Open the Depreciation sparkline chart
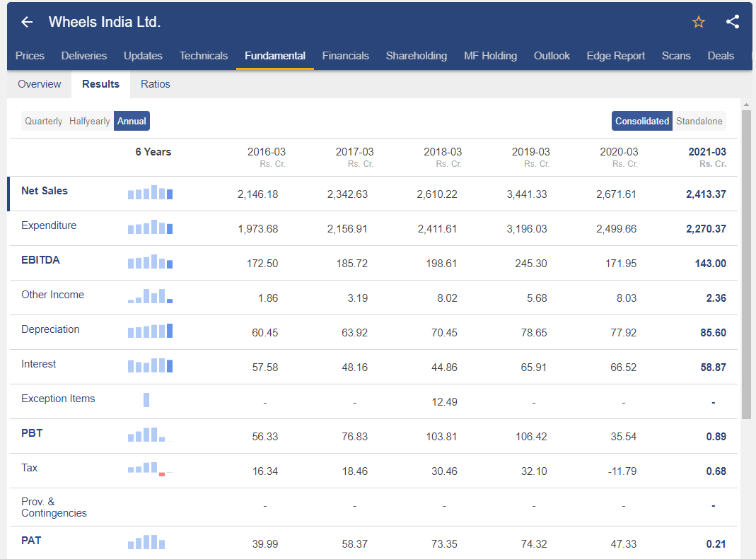The width and height of the screenshot is (756, 559). [150, 331]
